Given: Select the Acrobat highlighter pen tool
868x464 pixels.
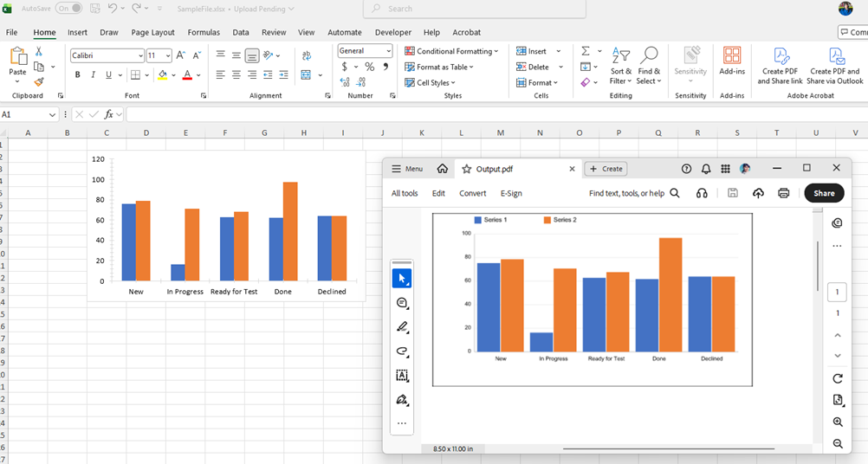Looking at the screenshot, I should (402, 327).
